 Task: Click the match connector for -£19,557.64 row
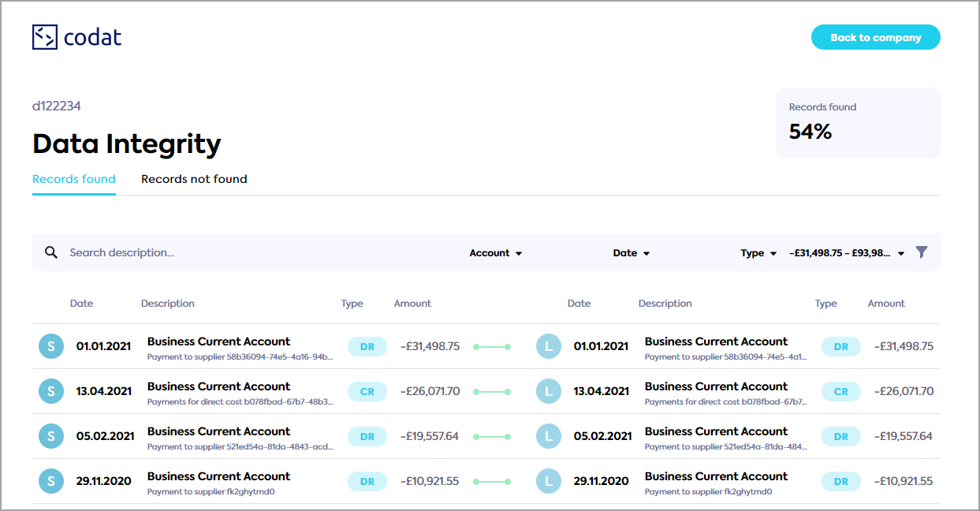(x=492, y=437)
